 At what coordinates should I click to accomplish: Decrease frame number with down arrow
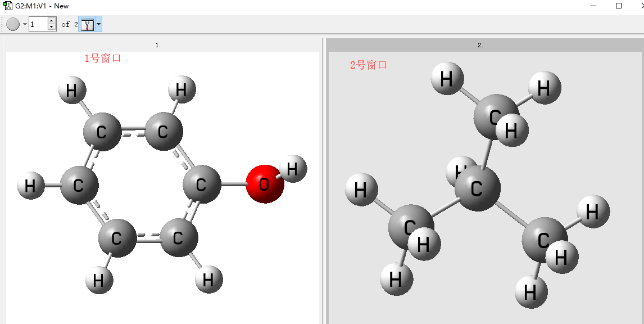[x=52, y=27]
